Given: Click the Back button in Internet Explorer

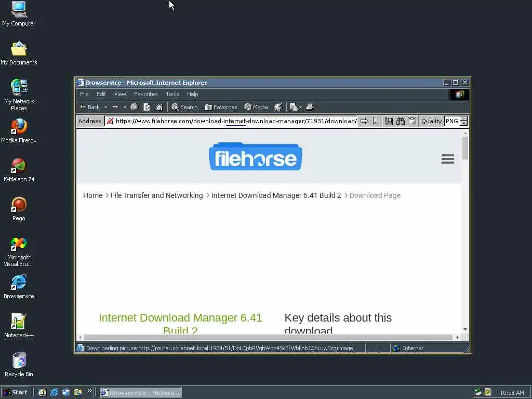Looking at the screenshot, I should pos(89,107).
